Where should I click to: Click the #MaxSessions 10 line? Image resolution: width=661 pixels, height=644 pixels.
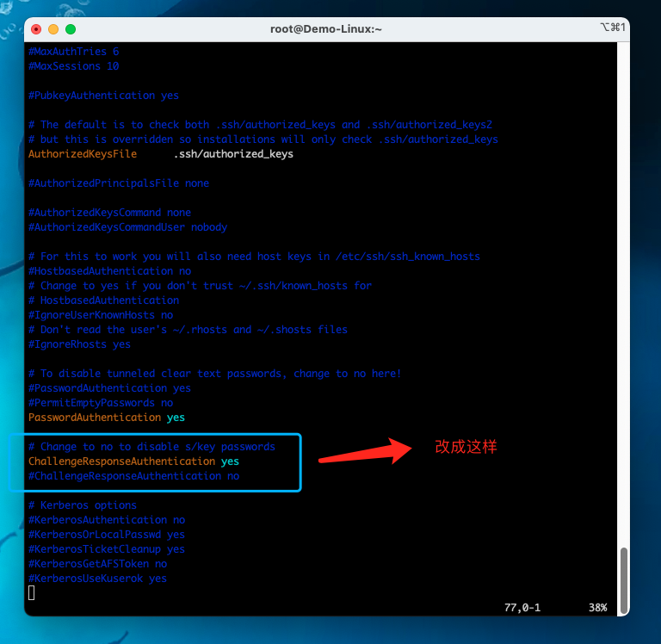(x=74, y=66)
